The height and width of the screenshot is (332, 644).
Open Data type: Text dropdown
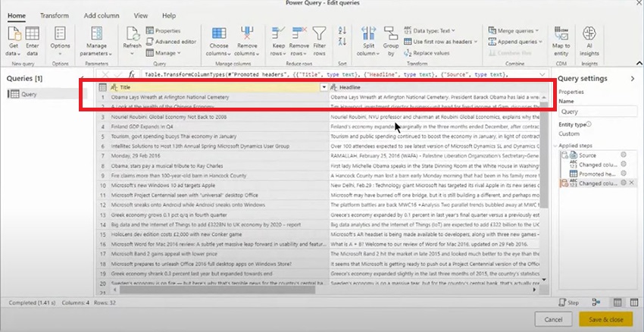pyautogui.click(x=430, y=31)
